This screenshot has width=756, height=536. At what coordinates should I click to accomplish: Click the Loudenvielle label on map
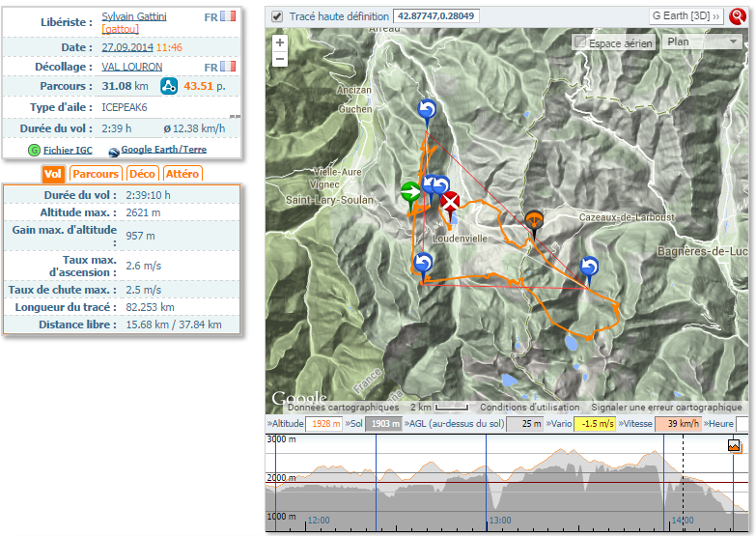460,239
